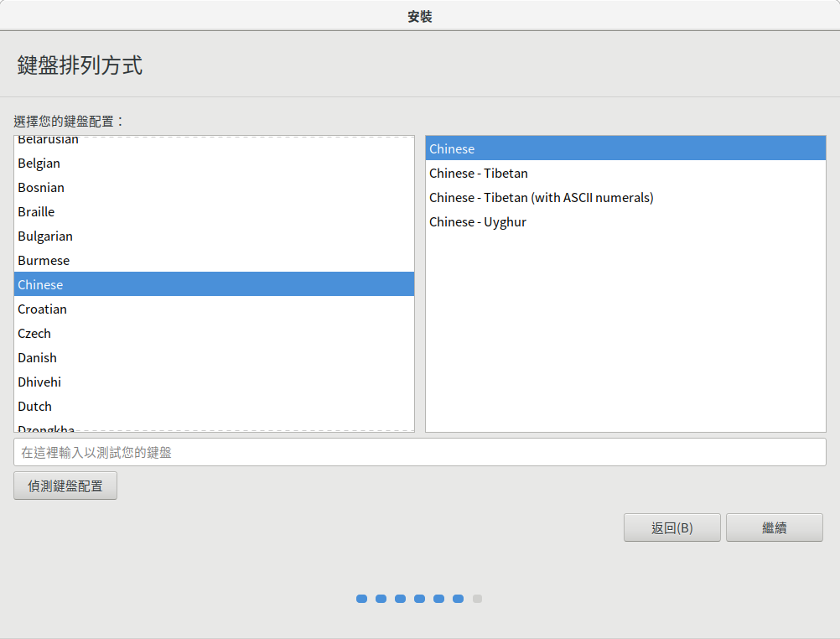
Task: Click 繼續 to continue installation
Action: point(774,527)
